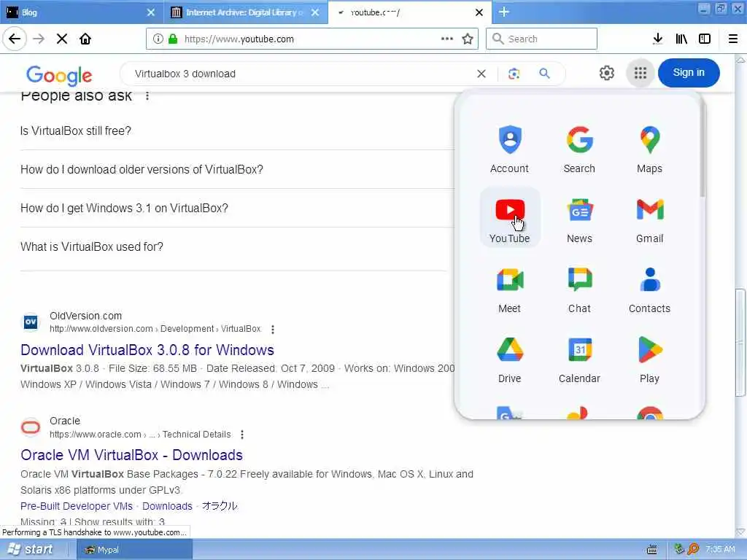Open the browser hamburger menu
Viewport: 747px width, 560px height.
732,39
